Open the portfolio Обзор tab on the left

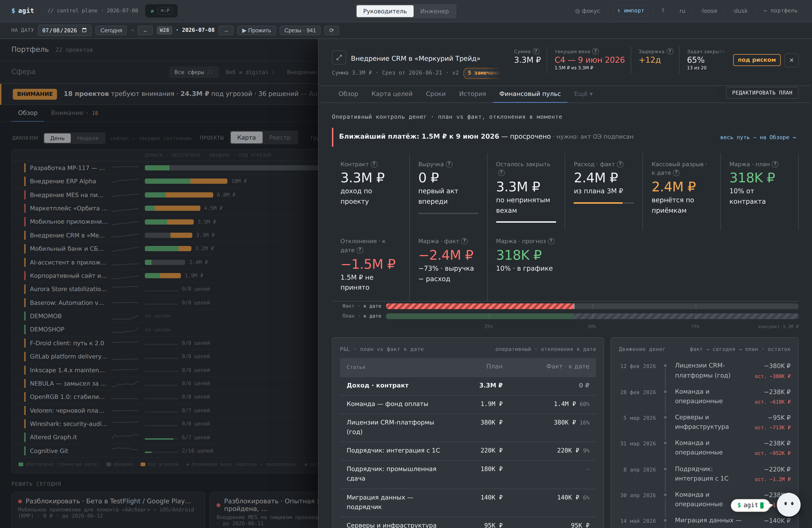(x=28, y=113)
